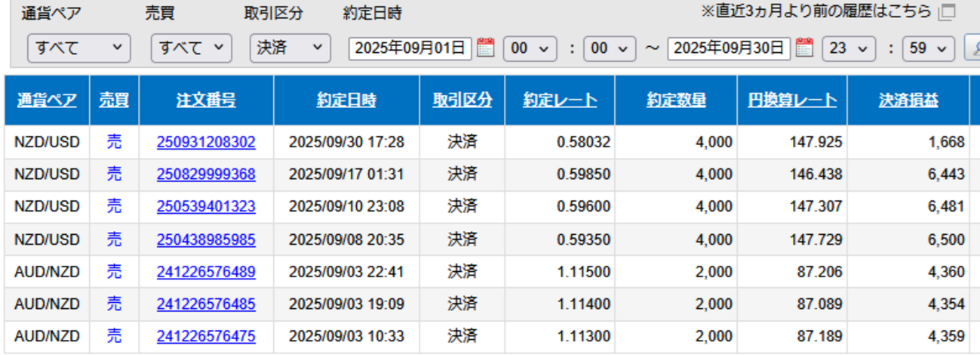The height and width of the screenshot is (355, 980).
Task: Click the rate value 0.59600
Action: (584, 206)
